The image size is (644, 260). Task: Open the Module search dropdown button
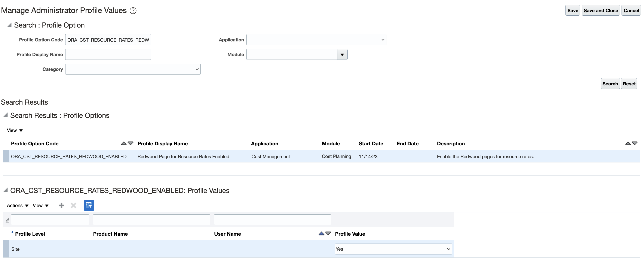pos(342,54)
